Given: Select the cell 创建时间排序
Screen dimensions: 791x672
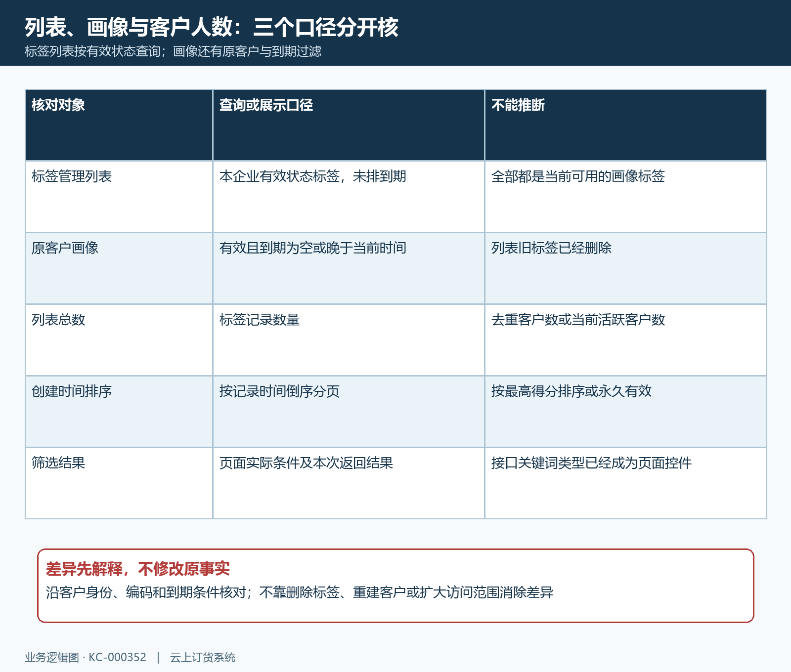Looking at the screenshot, I should [x=119, y=412].
